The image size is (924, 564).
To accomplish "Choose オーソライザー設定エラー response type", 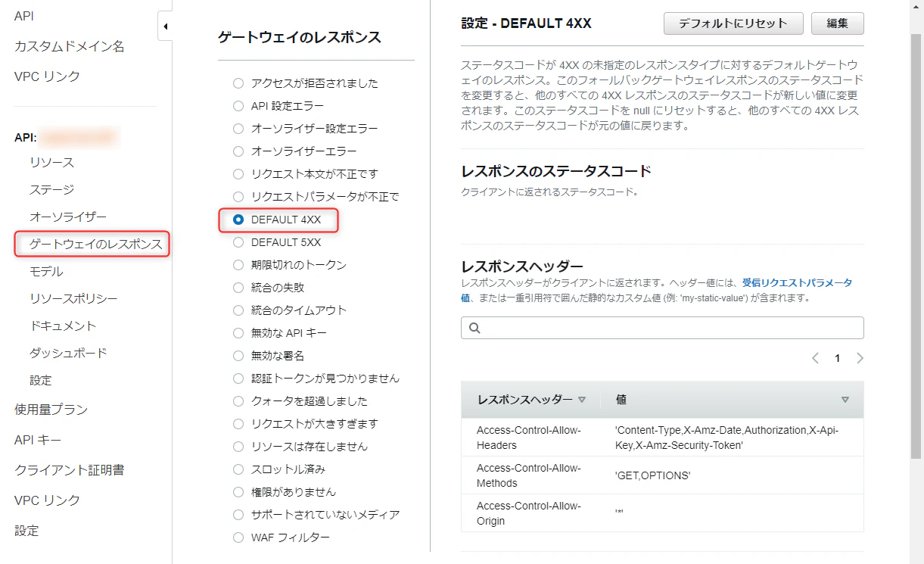I will tap(238, 129).
